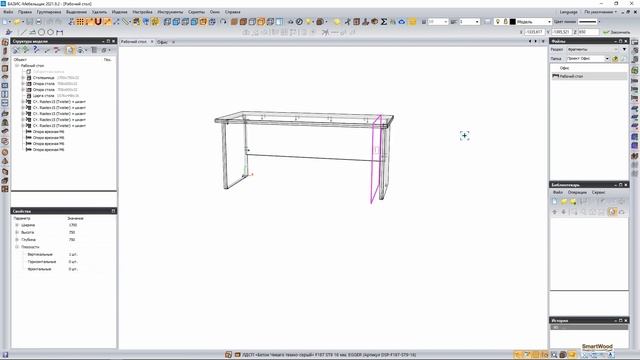Expand the Столешница tree node
The image size is (640, 360).
pos(23,78)
